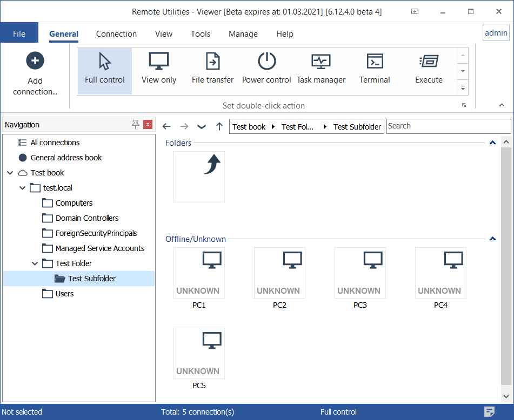Open the recent locations history dropdown
The width and height of the screenshot is (514, 420).
202,126
